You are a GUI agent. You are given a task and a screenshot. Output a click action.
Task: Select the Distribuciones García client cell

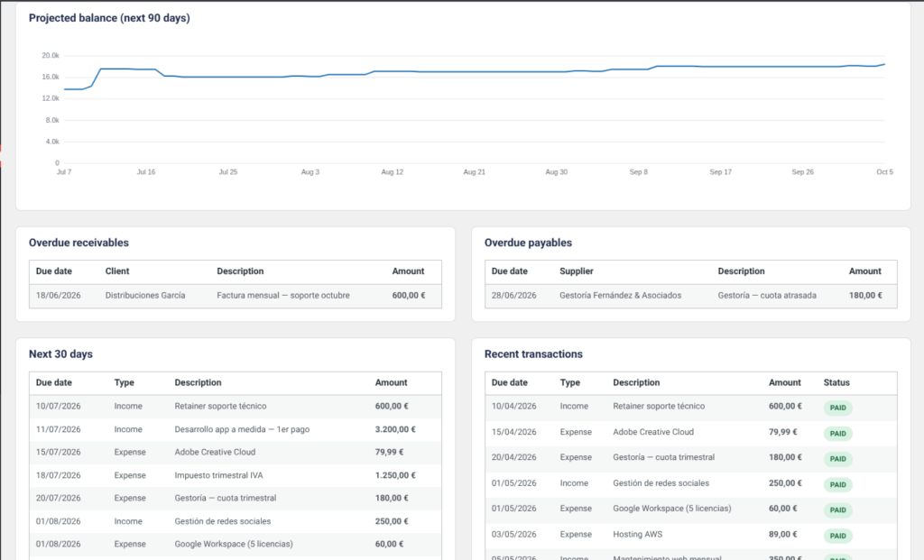point(145,296)
